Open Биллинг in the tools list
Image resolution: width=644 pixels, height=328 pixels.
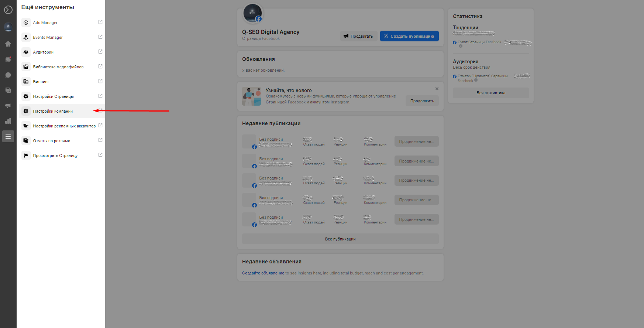point(41,82)
